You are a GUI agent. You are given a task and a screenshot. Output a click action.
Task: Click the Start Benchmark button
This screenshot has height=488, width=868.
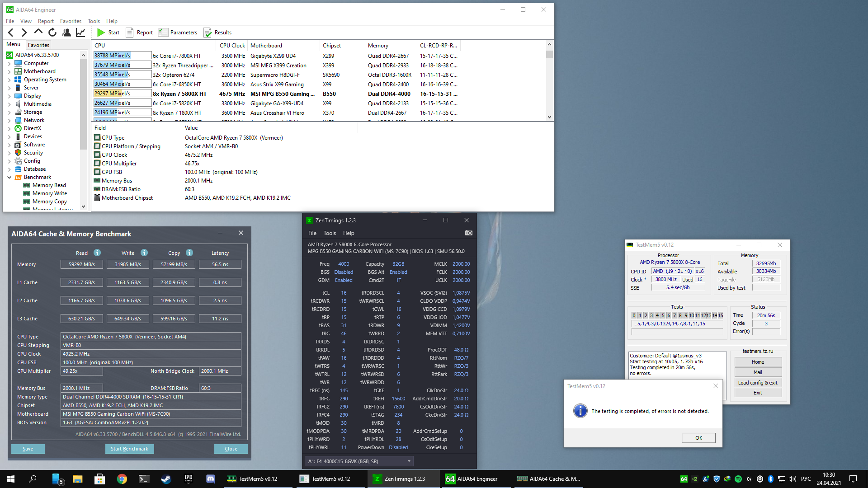tap(129, 449)
